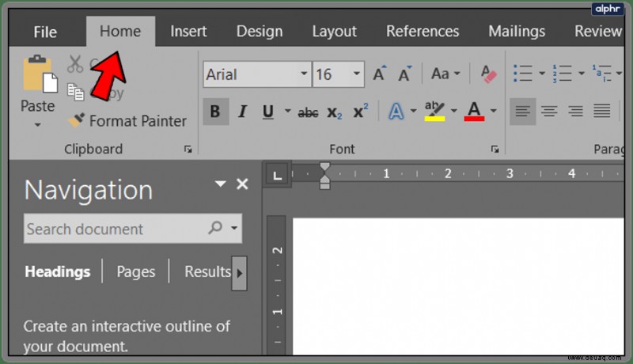The width and height of the screenshot is (633, 364).
Task: Show Results in Navigation pane
Action: 207,272
